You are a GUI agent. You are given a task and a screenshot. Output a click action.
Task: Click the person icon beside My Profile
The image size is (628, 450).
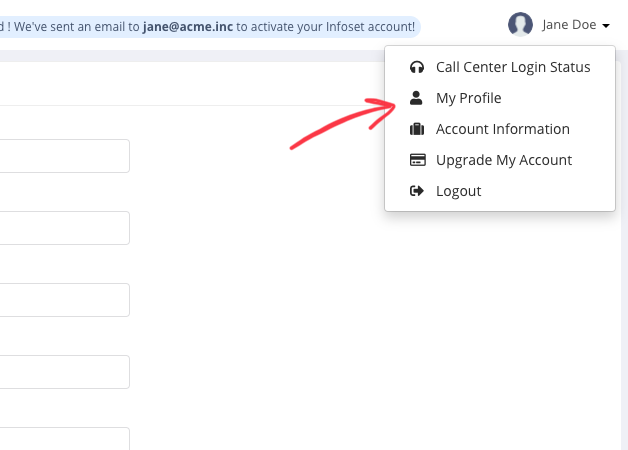[x=416, y=98]
